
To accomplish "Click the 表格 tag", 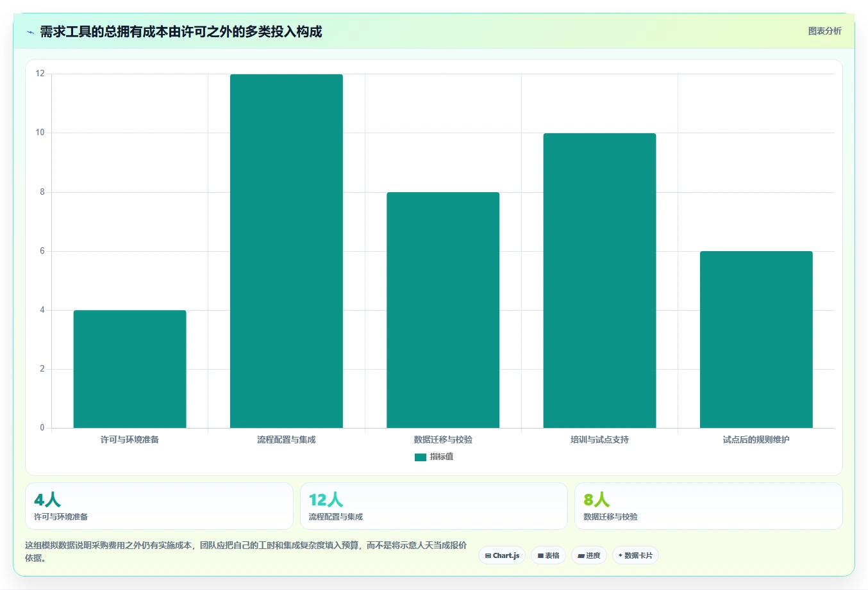I will [x=548, y=555].
